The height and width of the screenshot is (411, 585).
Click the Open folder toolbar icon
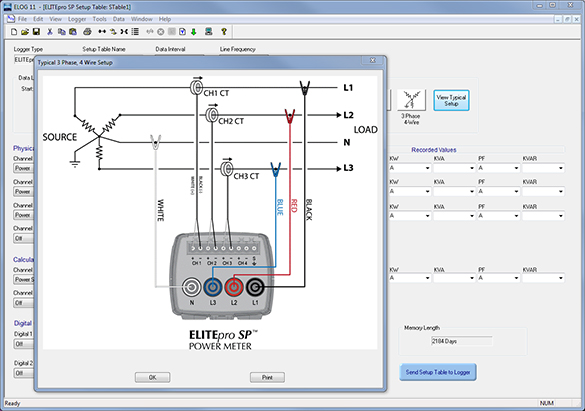tap(25, 32)
